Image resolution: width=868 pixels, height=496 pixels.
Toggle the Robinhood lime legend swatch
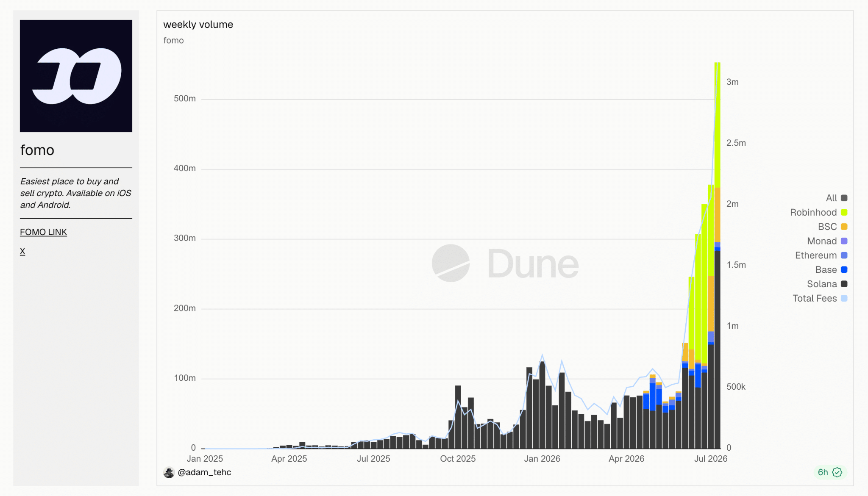(x=844, y=212)
